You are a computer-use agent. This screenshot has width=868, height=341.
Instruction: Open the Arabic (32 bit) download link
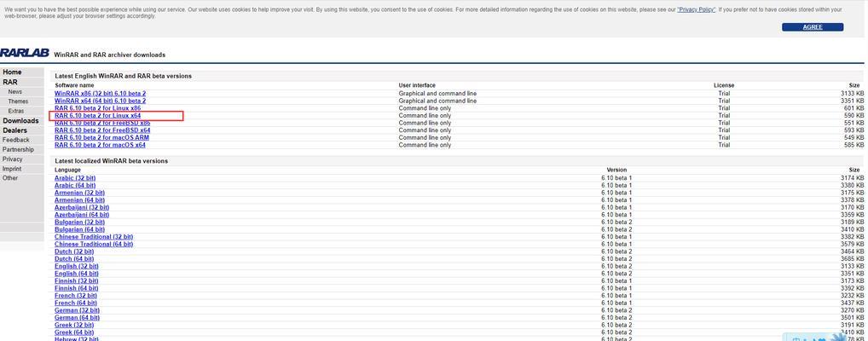tap(75, 177)
